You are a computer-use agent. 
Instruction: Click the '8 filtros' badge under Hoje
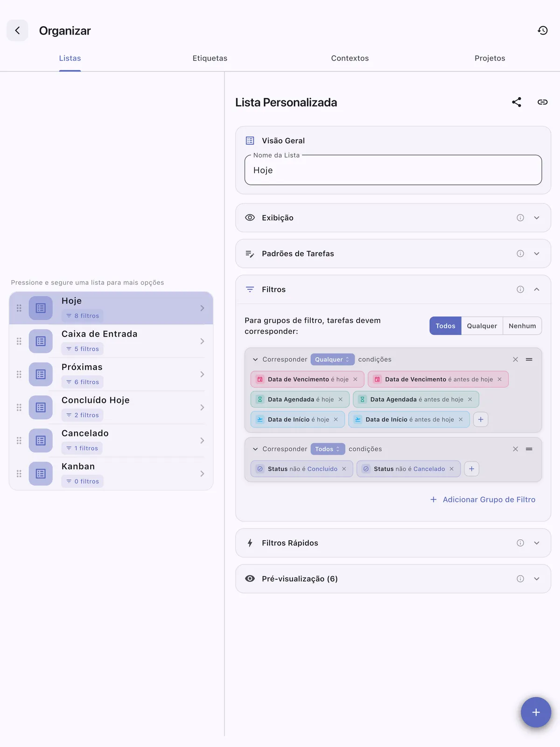click(83, 316)
